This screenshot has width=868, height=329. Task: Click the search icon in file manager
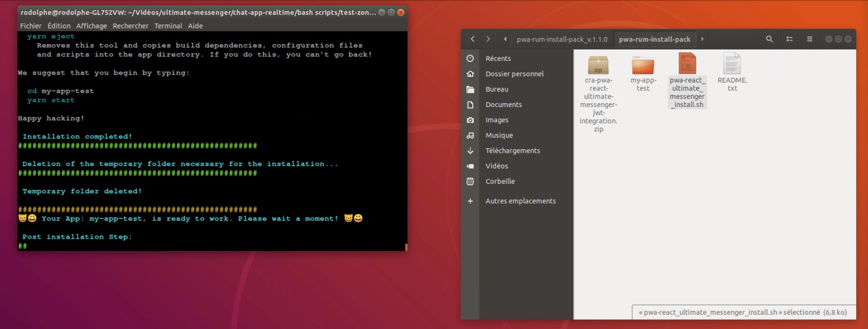click(x=769, y=39)
